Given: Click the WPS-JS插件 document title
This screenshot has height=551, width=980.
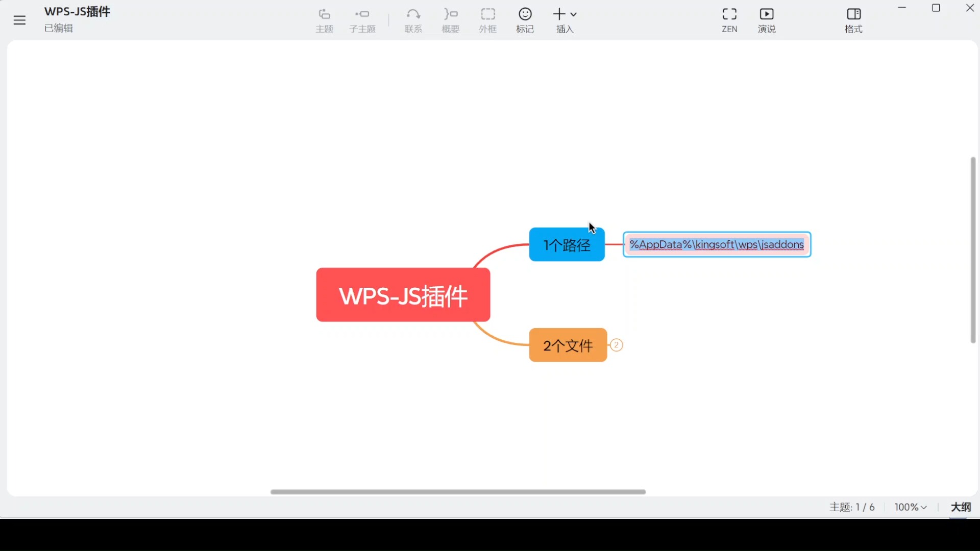Looking at the screenshot, I should (77, 12).
